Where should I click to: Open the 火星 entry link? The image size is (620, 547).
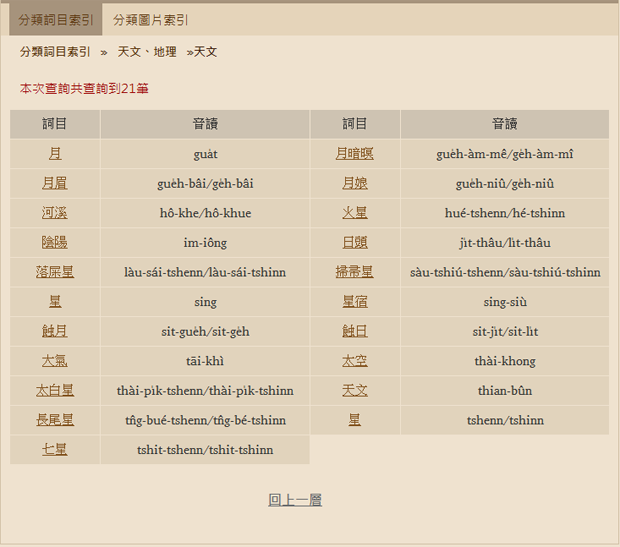tap(355, 213)
